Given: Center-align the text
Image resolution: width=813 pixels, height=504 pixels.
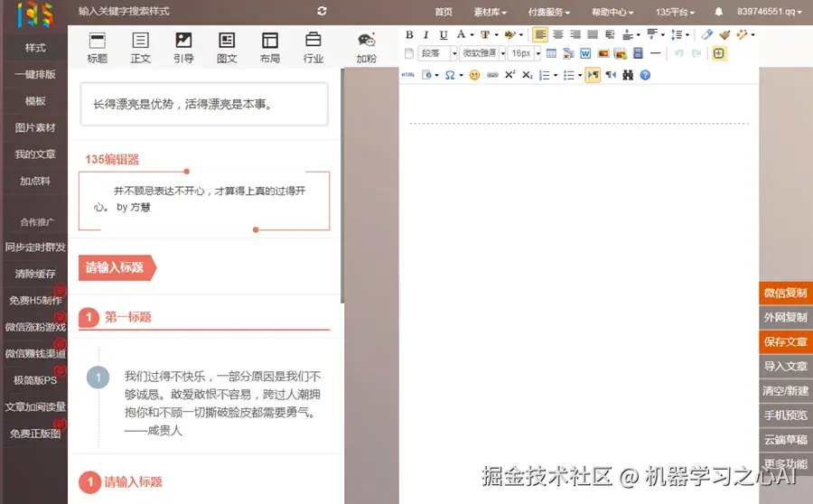Looking at the screenshot, I should (558, 34).
